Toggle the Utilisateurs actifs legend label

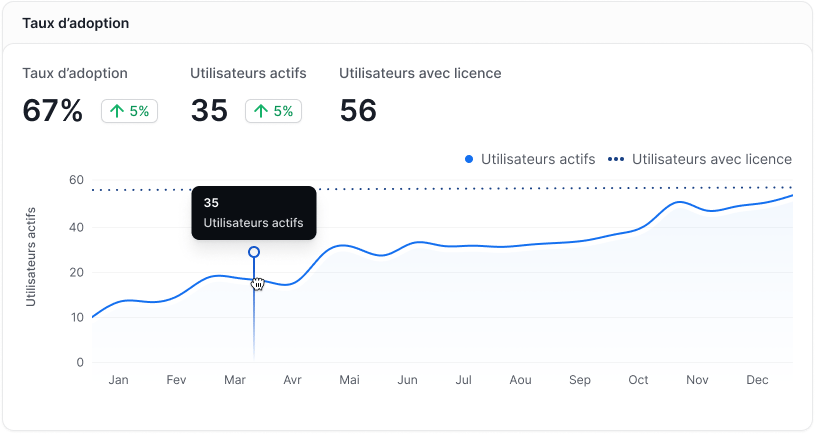pyautogui.click(x=538, y=159)
